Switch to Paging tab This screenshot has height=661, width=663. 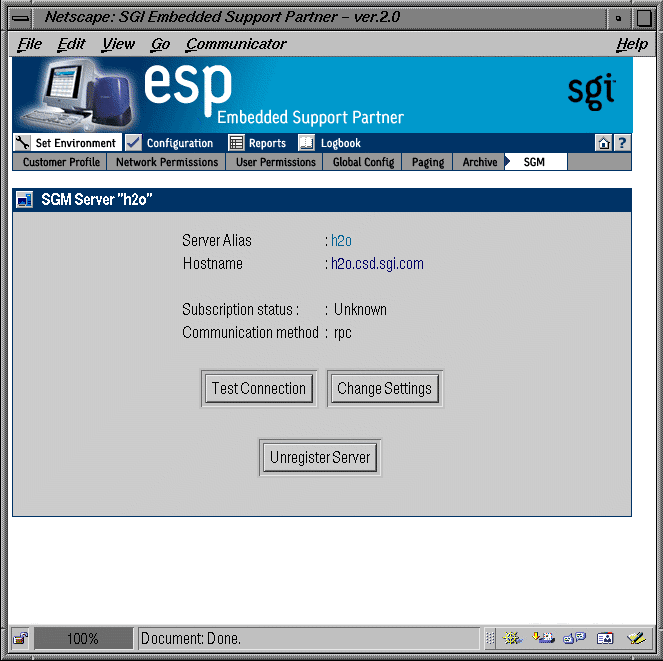tap(428, 162)
